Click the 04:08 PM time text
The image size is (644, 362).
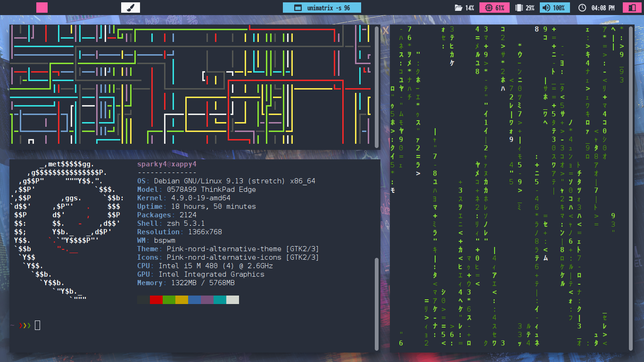(x=603, y=8)
